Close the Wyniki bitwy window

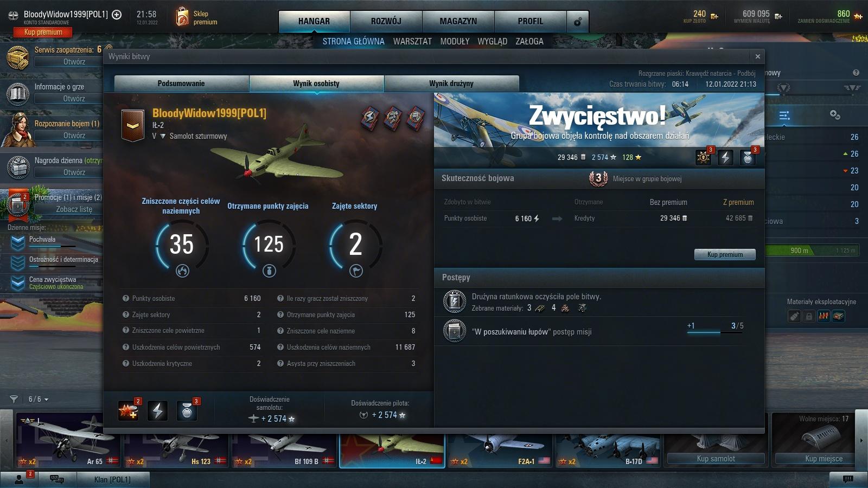click(x=758, y=56)
